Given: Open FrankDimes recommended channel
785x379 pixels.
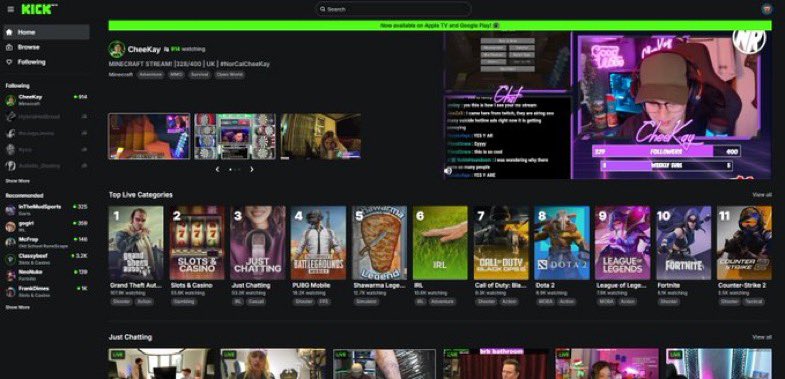Looking at the screenshot, I should pos(47,291).
